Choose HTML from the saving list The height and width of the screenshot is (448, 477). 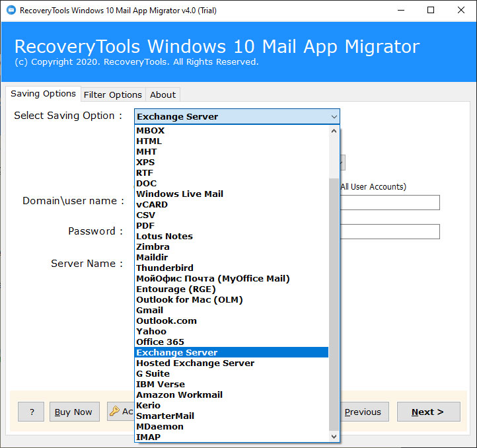[x=231, y=141]
